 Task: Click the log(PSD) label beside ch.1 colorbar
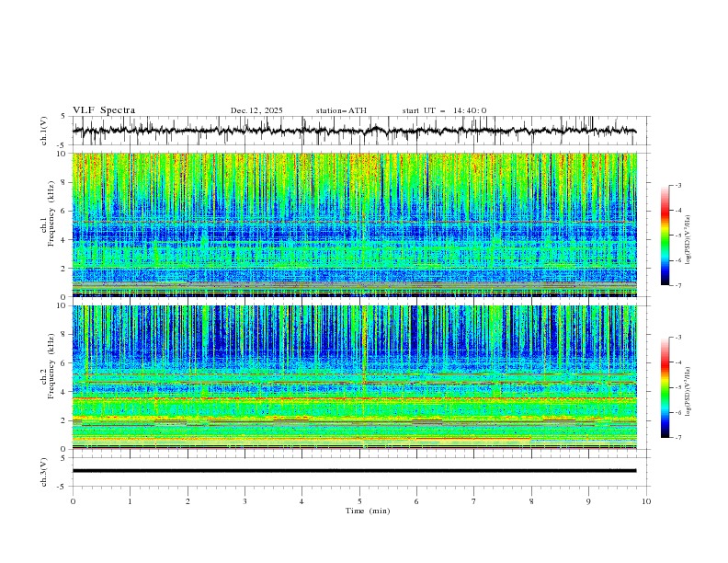688,240
